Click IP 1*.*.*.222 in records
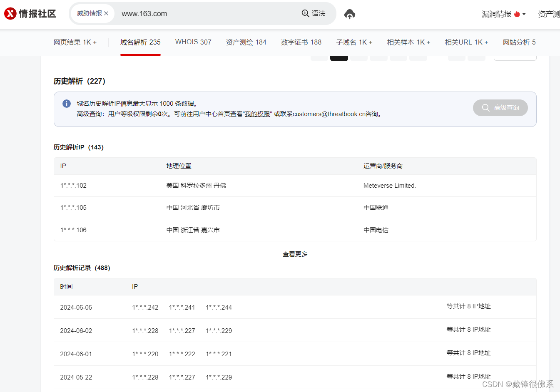This screenshot has width=560, height=392. point(182,354)
